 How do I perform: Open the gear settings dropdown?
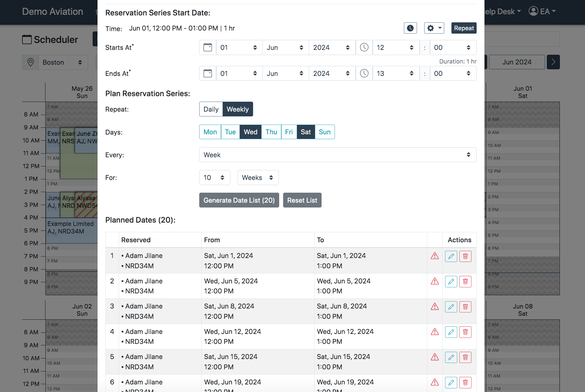click(434, 28)
